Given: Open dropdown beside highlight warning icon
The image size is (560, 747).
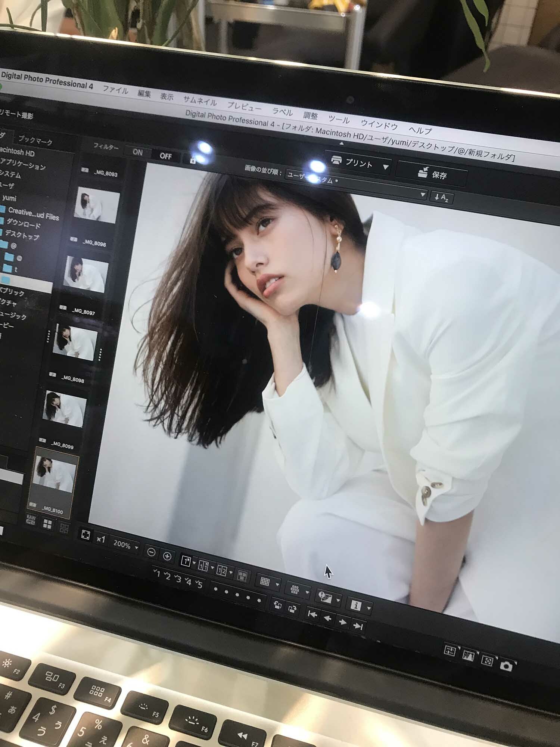Looking at the screenshot, I should tap(338, 601).
